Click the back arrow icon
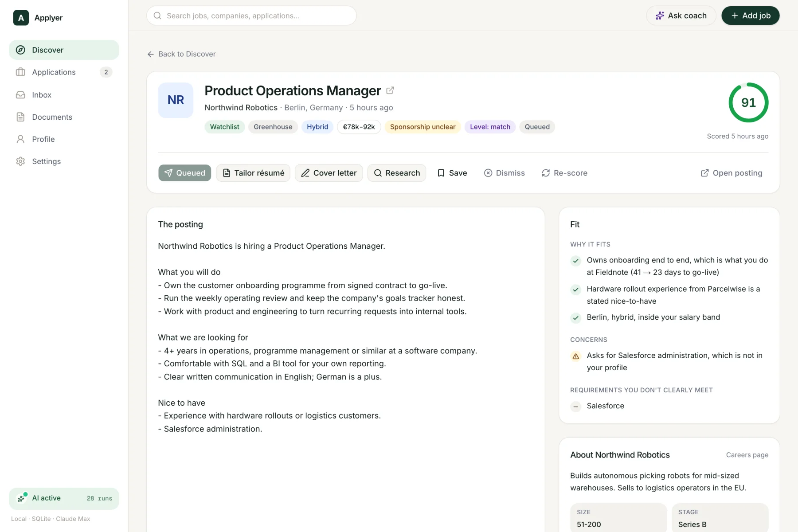Viewport: 798px width, 532px height. [151, 54]
